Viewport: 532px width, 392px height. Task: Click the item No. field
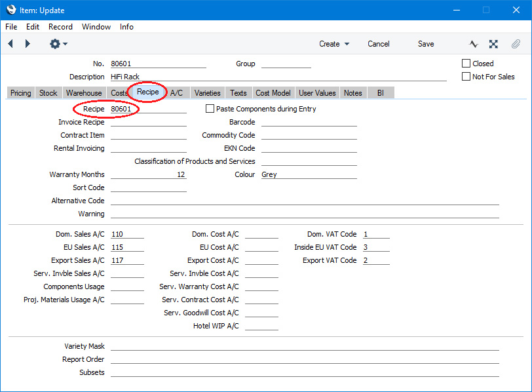tap(159, 64)
